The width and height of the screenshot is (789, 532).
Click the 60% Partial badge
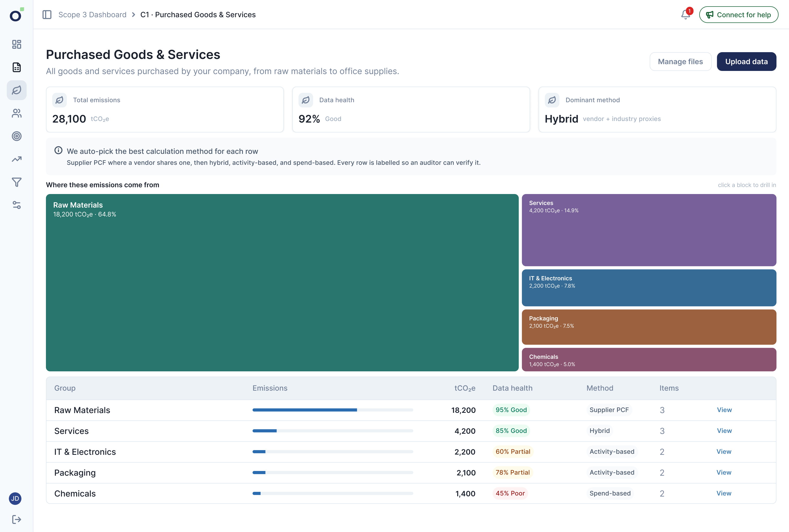[x=513, y=452]
